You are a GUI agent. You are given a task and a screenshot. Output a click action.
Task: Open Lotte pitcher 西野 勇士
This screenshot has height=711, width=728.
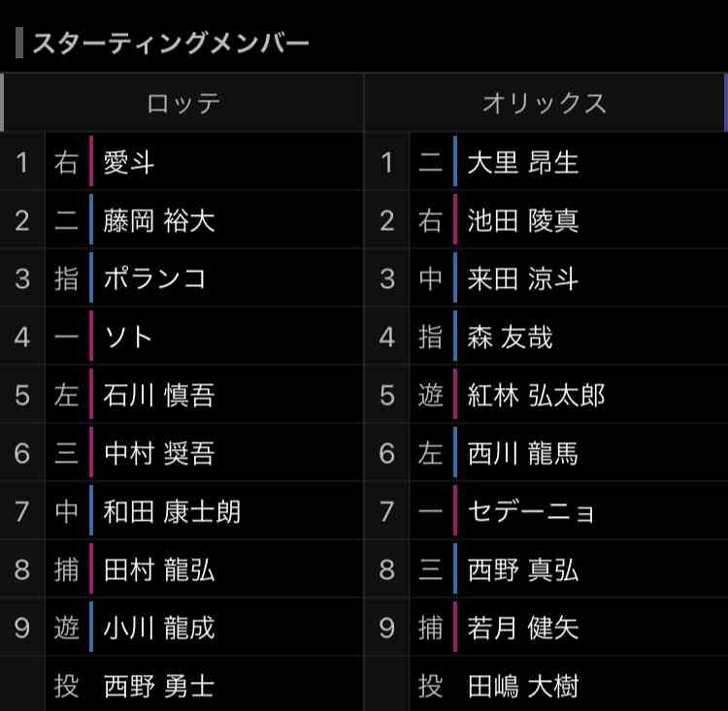point(159,686)
